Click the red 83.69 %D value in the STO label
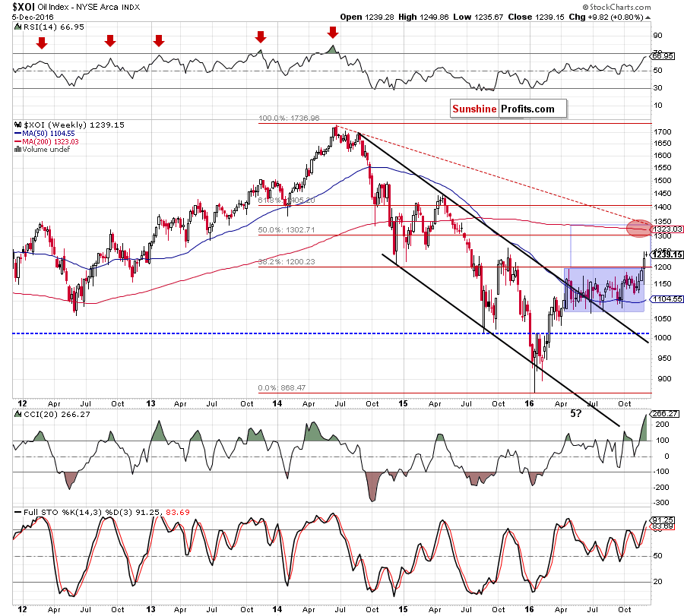 click(x=178, y=512)
